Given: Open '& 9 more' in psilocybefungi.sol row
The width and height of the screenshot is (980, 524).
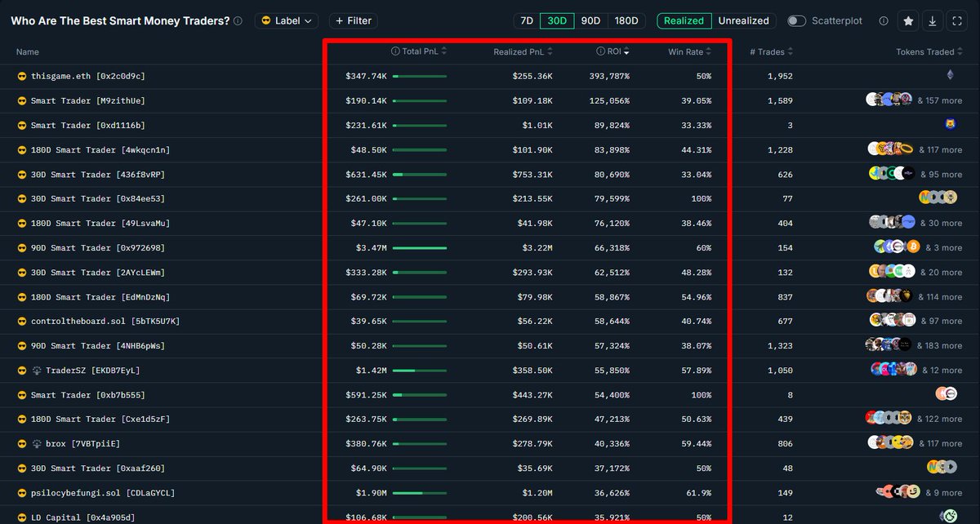Looking at the screenshot, I should tap(944, 492).
